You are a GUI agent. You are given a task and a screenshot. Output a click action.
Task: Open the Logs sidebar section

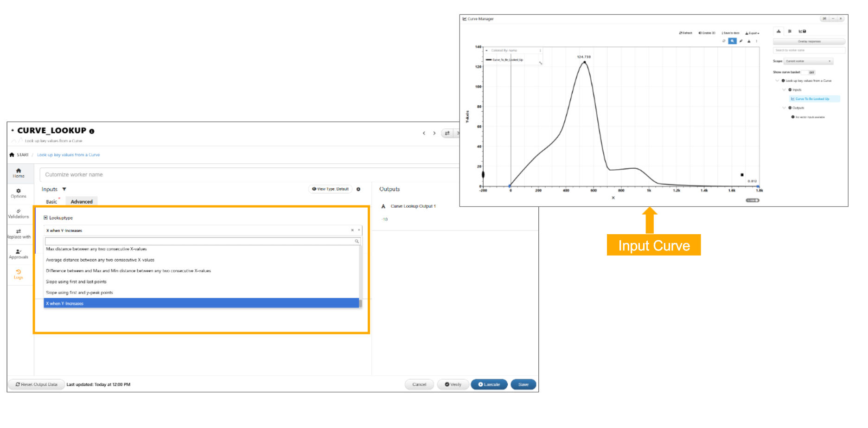[x=19, y=275]
